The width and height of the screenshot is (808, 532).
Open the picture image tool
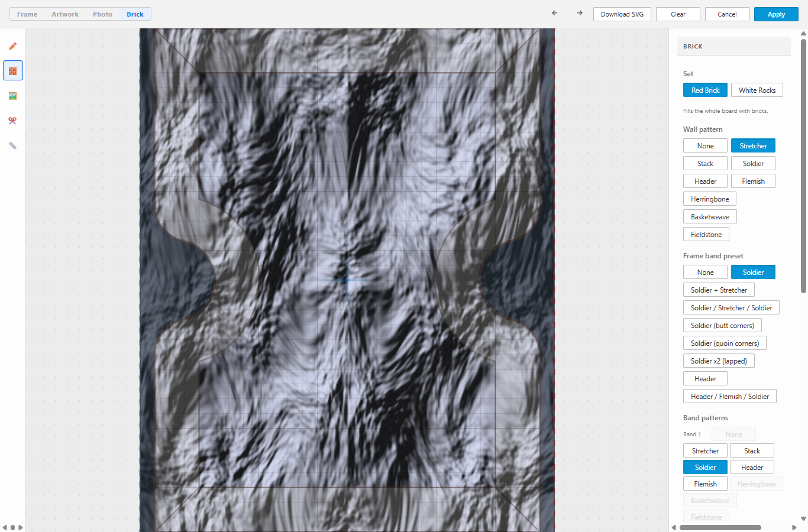[12, 96]
